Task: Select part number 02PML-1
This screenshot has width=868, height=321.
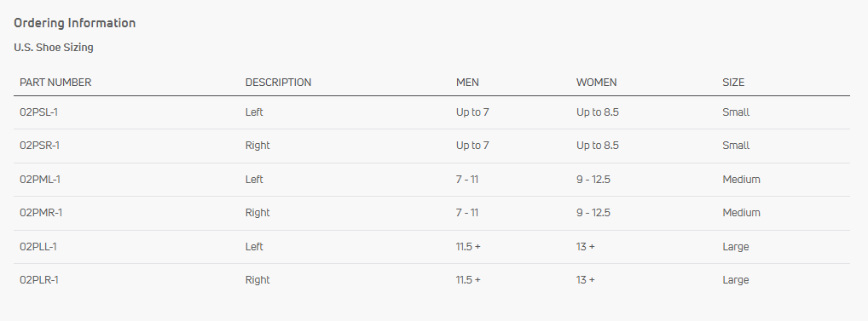Action: click(x=40, y=180)
